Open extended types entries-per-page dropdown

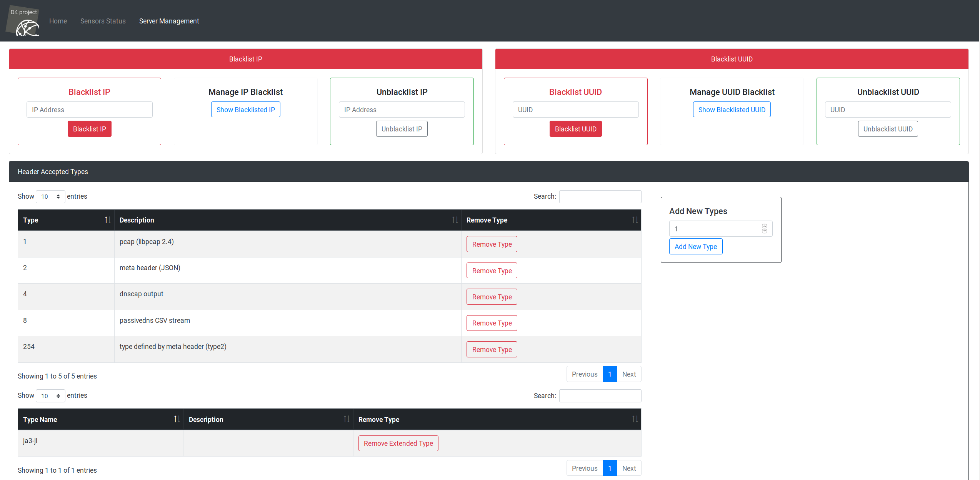50,396
